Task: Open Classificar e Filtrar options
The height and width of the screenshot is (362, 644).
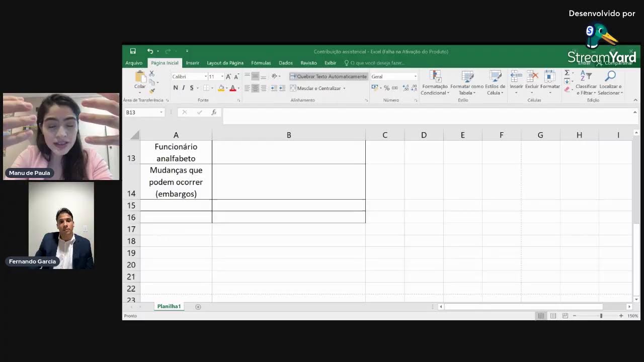Action: pyautogui.click(x=586, y=83)
